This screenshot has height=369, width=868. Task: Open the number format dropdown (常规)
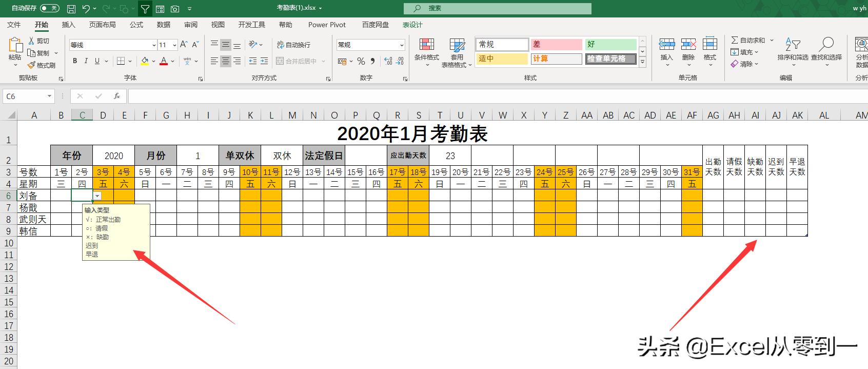[x=402, y=45]
